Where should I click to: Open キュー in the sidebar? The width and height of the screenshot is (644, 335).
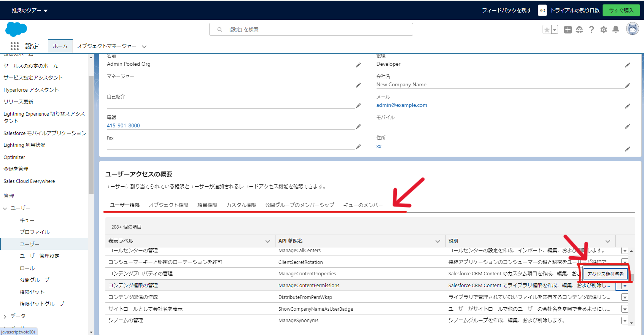tap(27, 220)
